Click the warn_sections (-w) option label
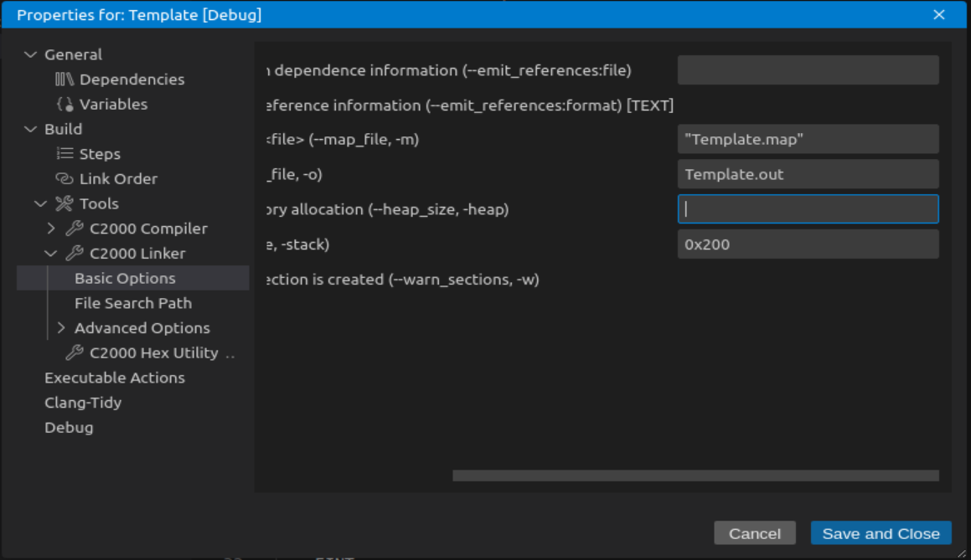Screen dimensions: 971x560 (x=403, y=279)
